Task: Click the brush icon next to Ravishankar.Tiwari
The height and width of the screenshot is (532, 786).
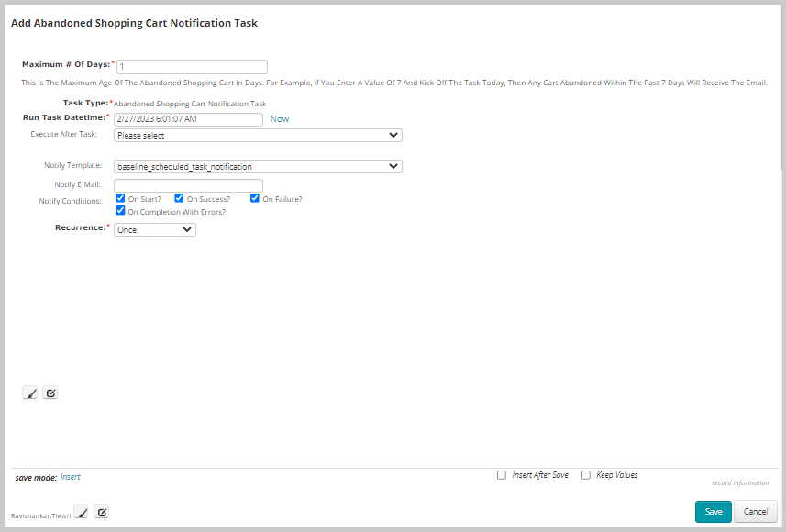Action: tap(82, 512)
